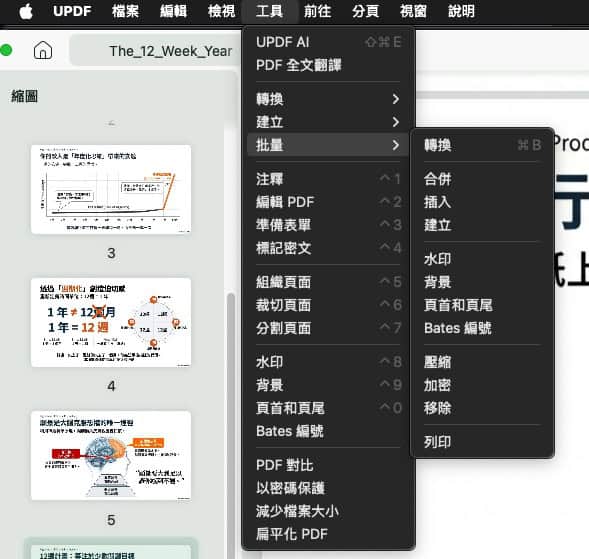Expand the 批量 submenu

pos(328,145)
